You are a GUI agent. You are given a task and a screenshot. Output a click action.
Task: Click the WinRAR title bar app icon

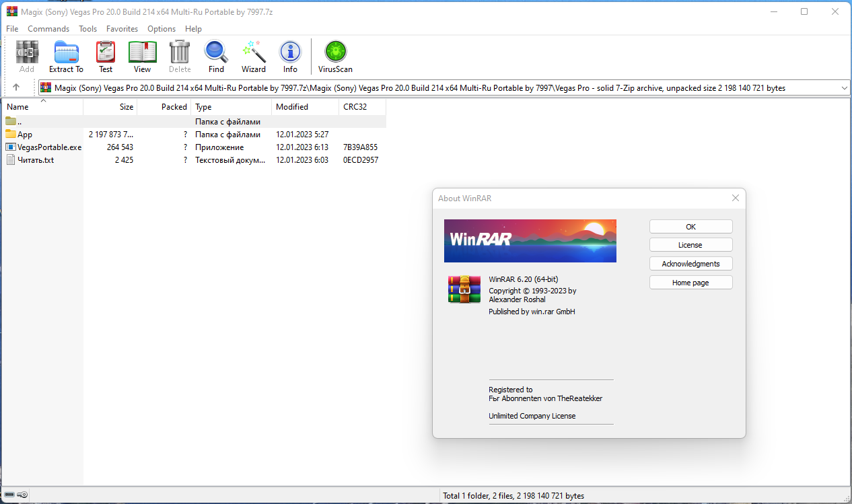pyautogui.click(x=12, y=11)
